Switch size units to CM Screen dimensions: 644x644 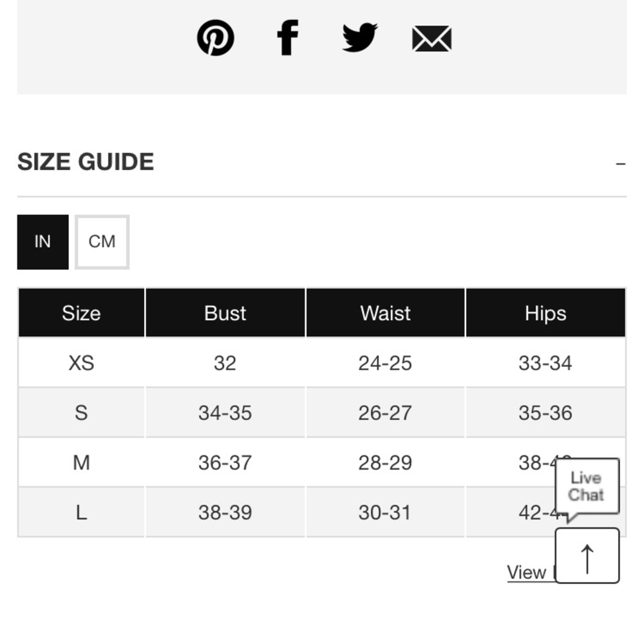pyautogui.click(x=102, y=242)
